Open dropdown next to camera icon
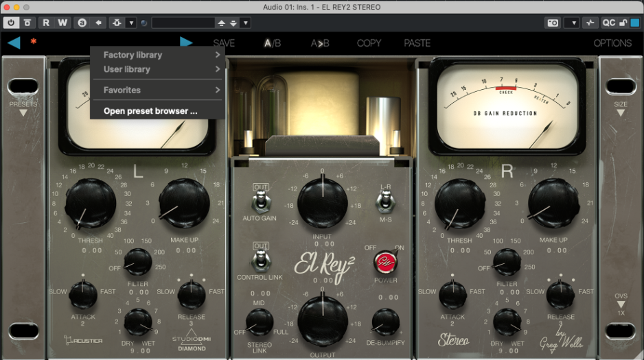The image size is (644, 360). (573, 23)
